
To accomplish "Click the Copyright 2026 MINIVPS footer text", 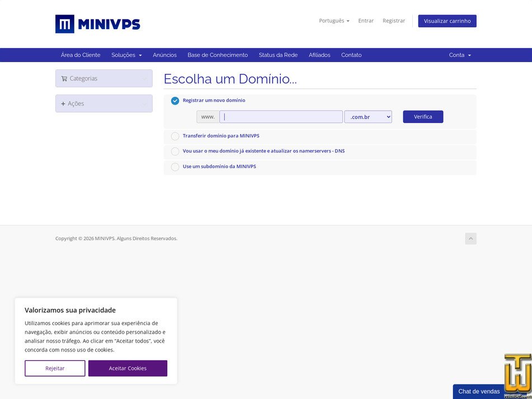I will point(116,238).
